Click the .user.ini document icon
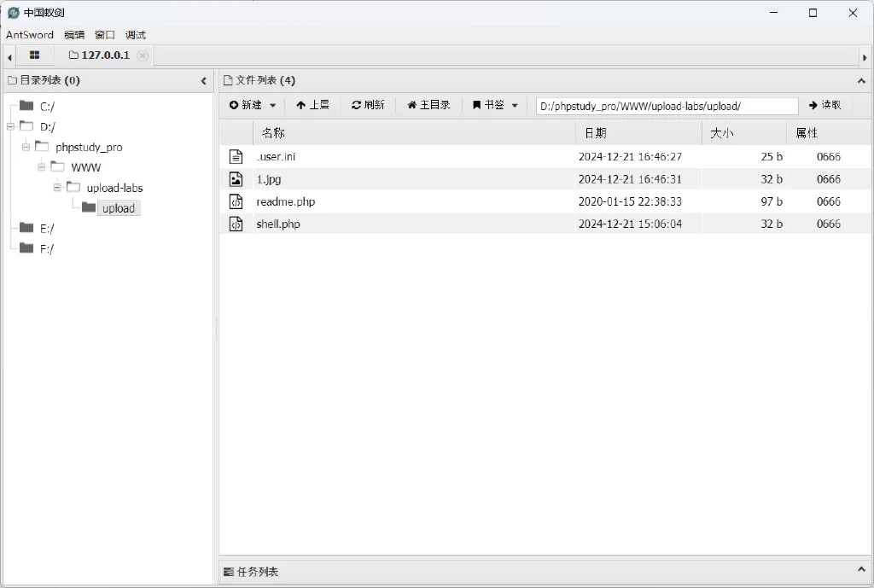Image resolution: width=874 pixels, height=588 pixels. [236, 157]
